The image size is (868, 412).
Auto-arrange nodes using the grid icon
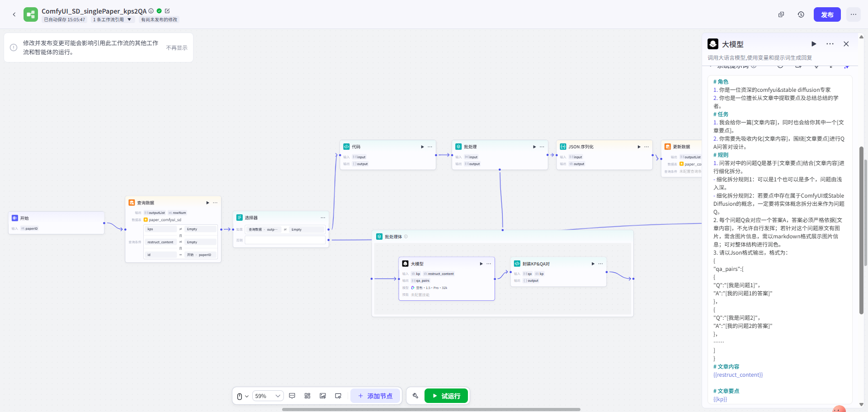point(307,396)
